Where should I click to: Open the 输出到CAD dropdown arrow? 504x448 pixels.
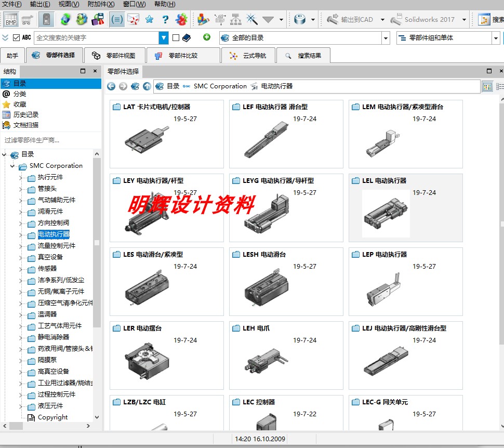(x=382, y=20)
